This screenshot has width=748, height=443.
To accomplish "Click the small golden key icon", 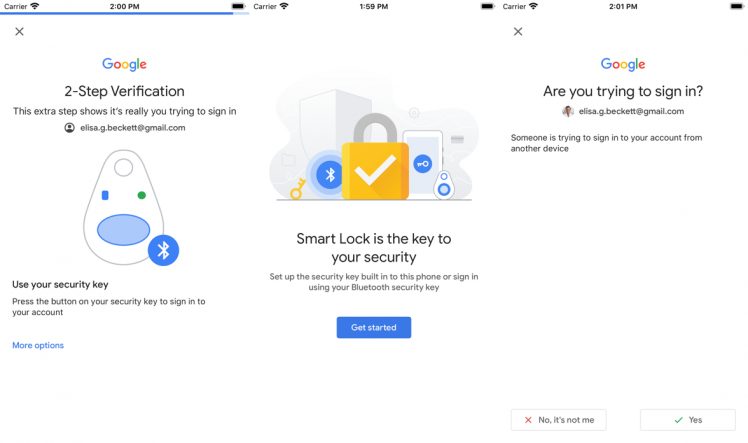I will point(298,188).
